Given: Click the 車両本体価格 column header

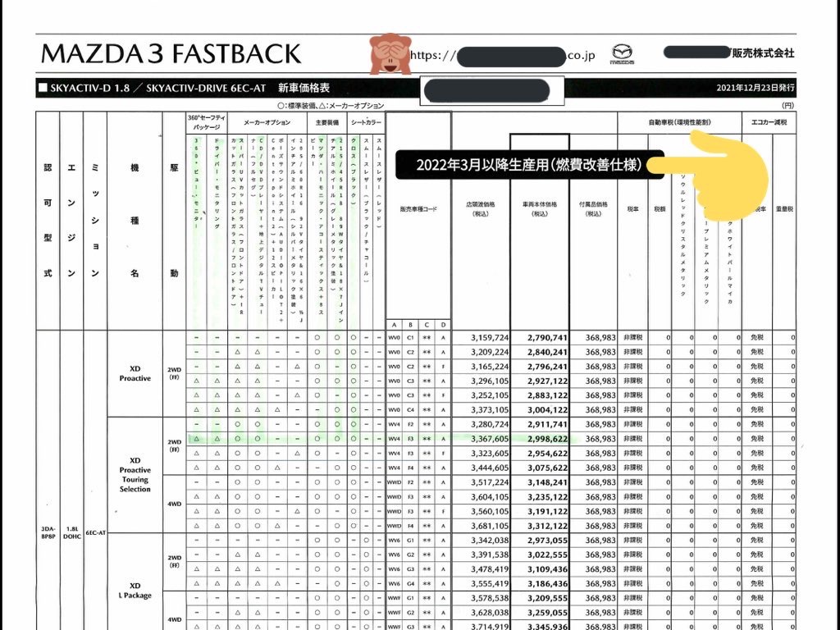Looking at the screenshot, I should (540, 209).
